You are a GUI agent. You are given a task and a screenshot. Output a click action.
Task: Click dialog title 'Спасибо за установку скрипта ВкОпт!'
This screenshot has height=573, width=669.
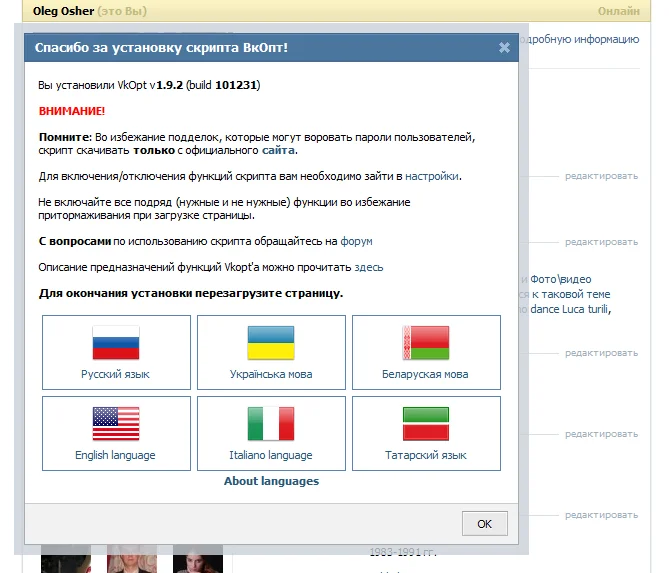pos(161,47)
